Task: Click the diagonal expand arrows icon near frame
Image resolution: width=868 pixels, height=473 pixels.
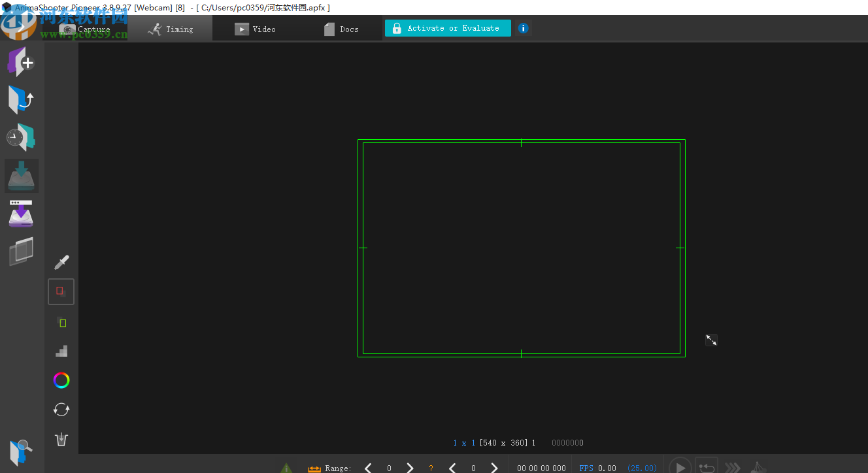Action: point(711,340)
